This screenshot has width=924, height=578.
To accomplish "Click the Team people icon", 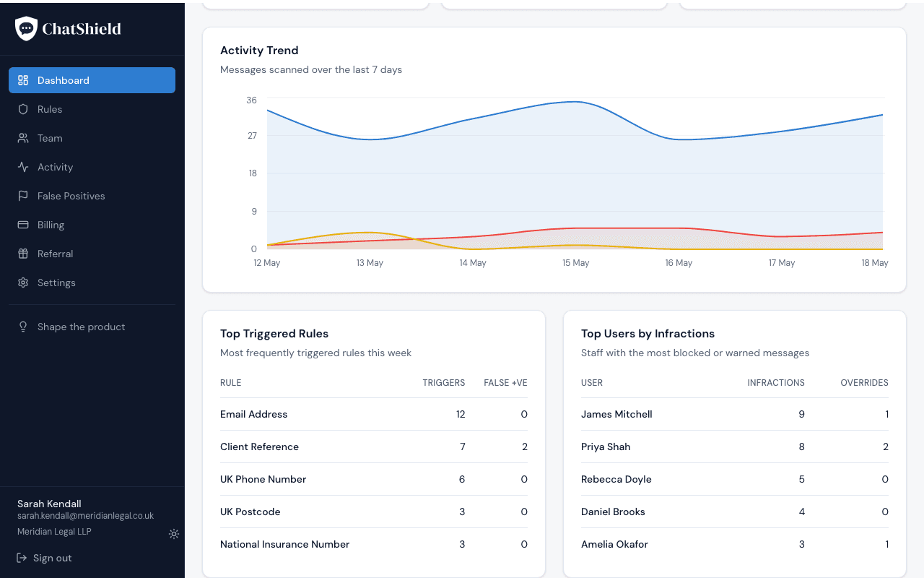I will pos(23,138).
